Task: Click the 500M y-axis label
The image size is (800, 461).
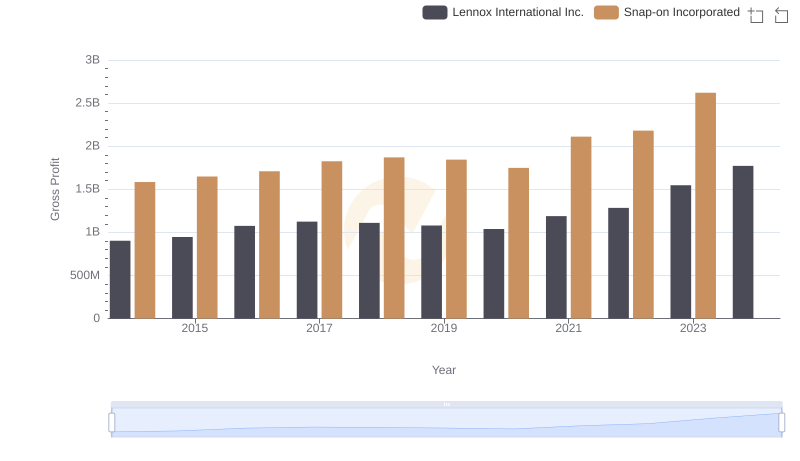Action: (x=85, y=275)
